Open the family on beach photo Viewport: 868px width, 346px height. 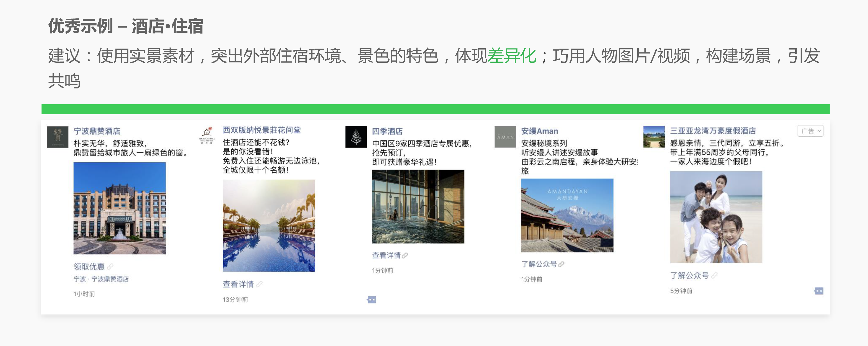click(716, 217)
